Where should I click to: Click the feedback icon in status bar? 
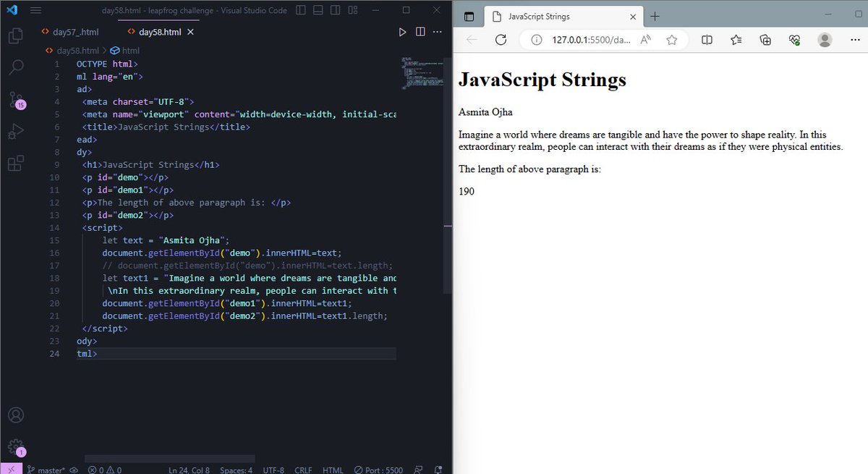(420, 469)
